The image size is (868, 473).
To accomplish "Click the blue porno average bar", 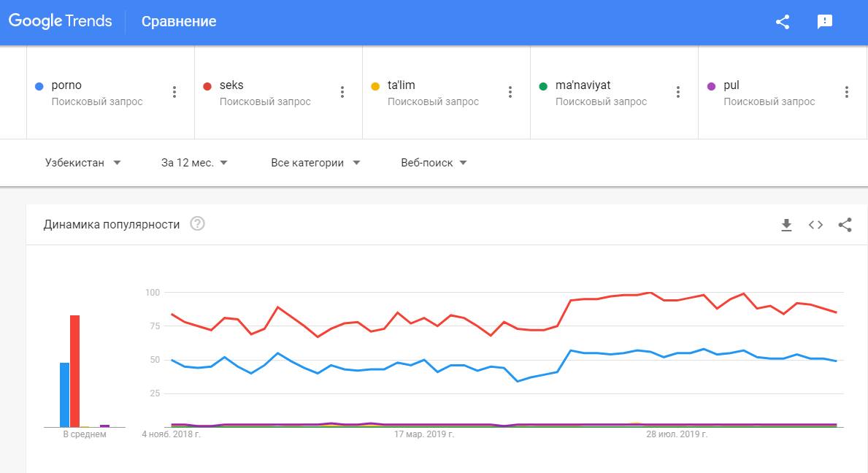I will pos(64,394).
